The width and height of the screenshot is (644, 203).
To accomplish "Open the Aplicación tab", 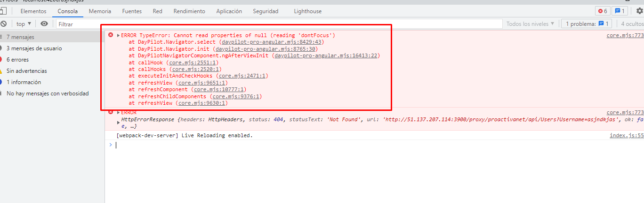I will click(229, 11).
